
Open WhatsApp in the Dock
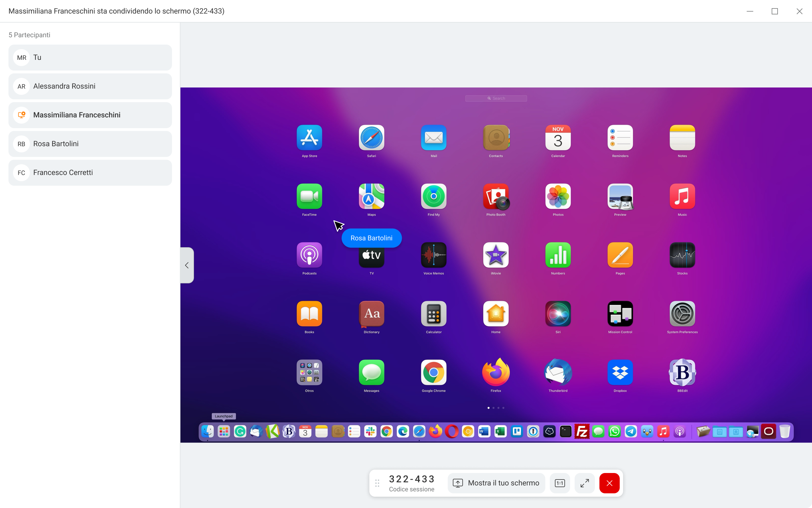[x=614, y=432]
